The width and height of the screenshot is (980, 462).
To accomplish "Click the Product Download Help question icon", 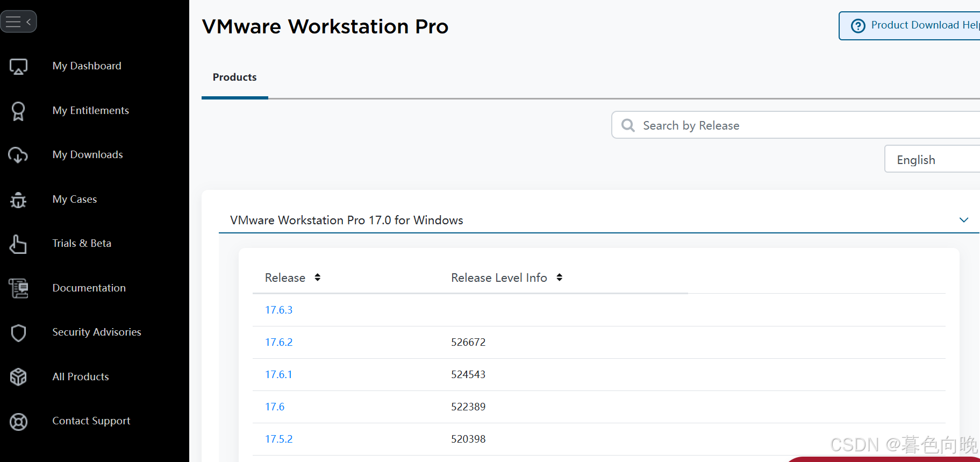I will [858, 25].
